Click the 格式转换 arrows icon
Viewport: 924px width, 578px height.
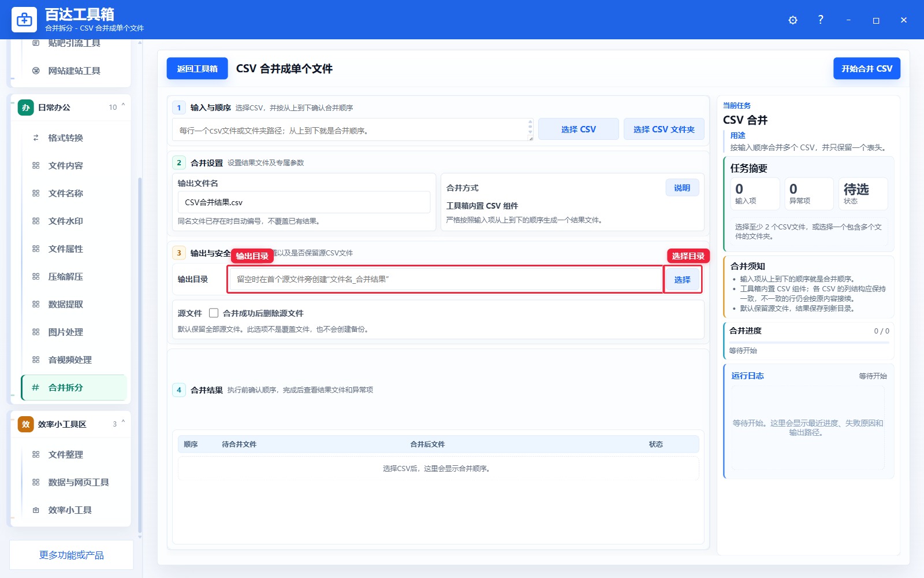click(x=36, y=138)
